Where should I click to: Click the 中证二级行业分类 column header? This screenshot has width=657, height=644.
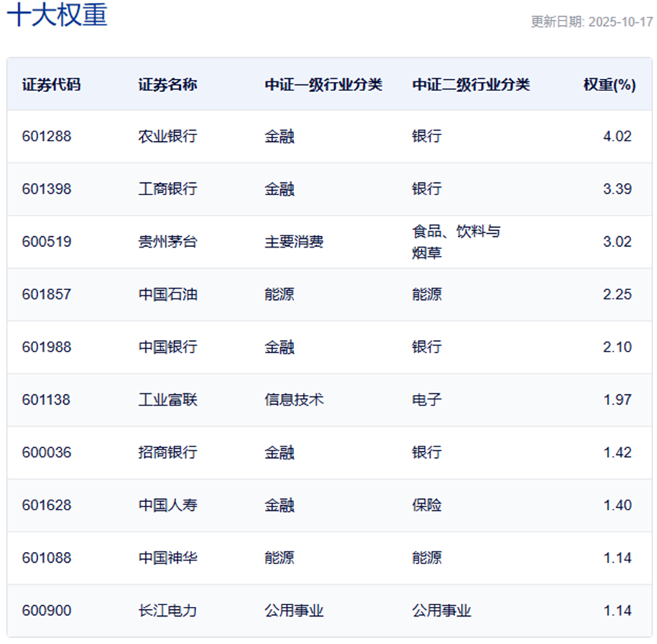click(471, 84)
